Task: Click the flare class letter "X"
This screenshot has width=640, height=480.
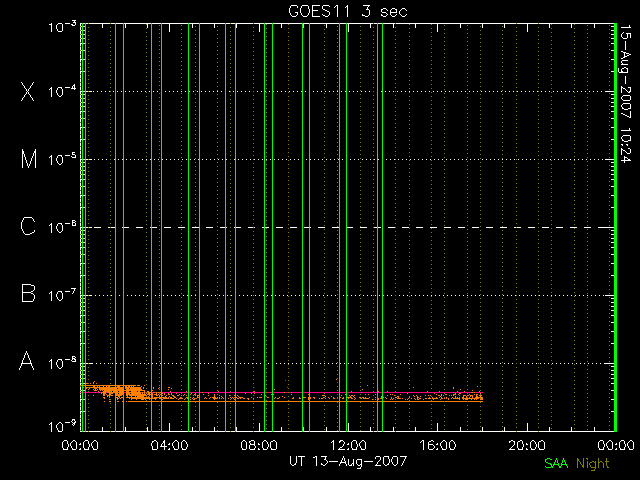Action: point(28,91)
